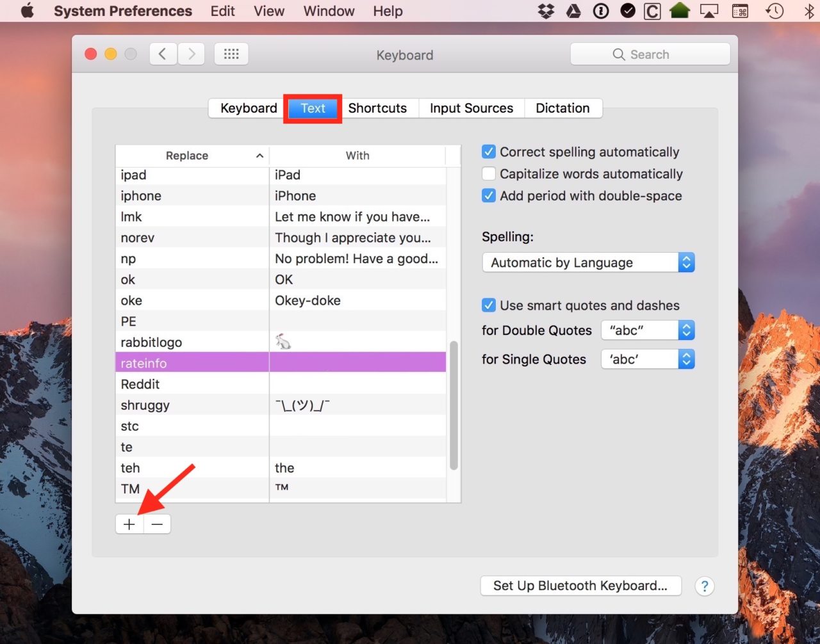Image resolution: width=820 pixels, height=644 pixels.
Task: Select the 'PE' replacement row
Action: [x=281, y=321]
